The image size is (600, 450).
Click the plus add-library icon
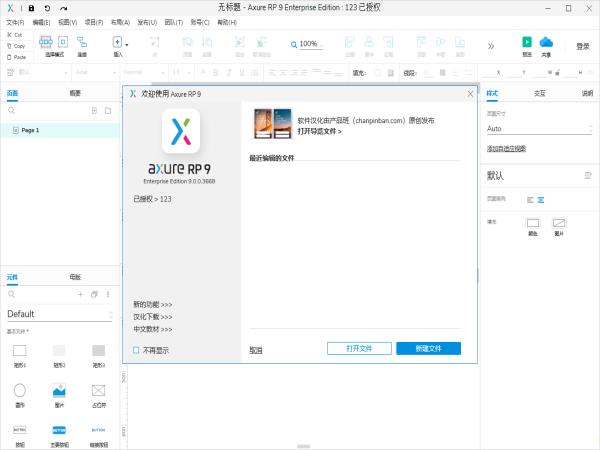80,294
